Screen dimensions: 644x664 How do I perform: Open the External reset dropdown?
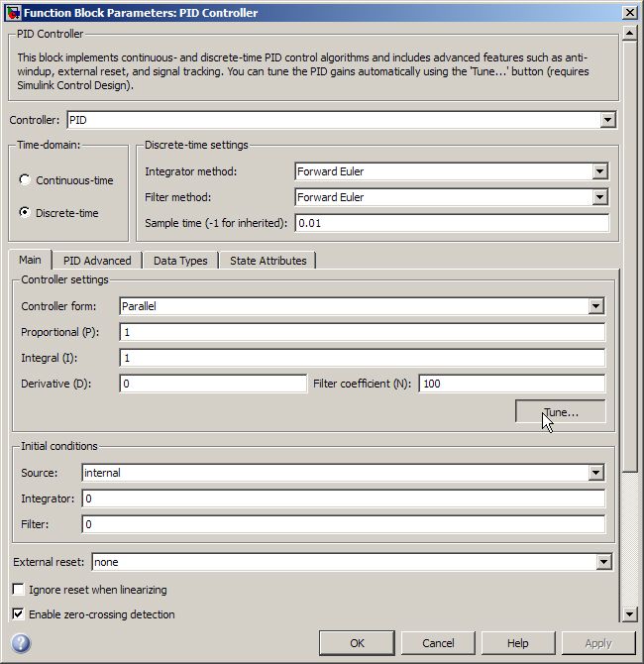(603, 562)
